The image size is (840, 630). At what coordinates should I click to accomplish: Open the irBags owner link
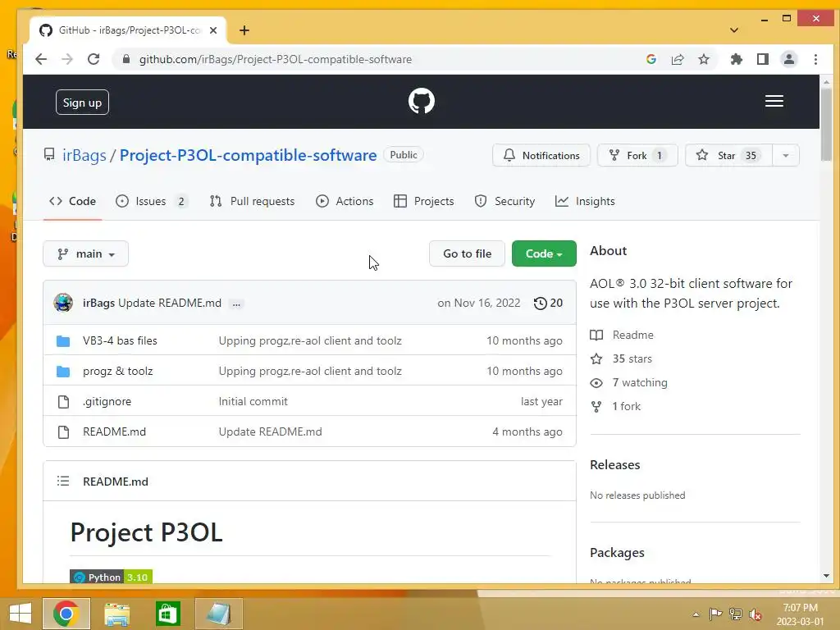click(84, 155)
